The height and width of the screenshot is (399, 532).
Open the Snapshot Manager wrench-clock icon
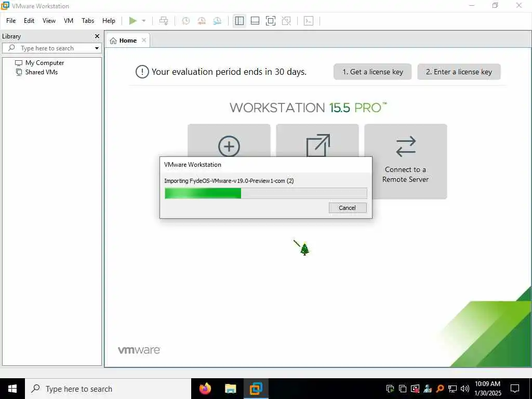pyautogui.click(x=217, y=21)
